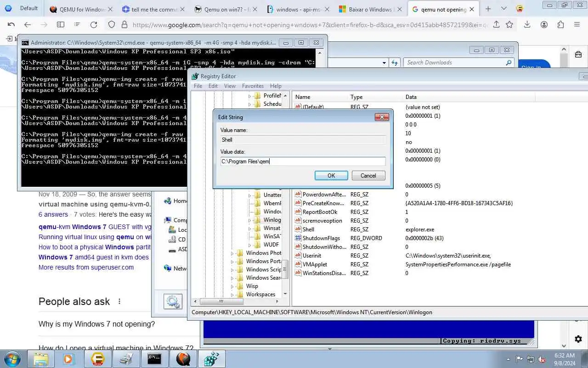This screenshot has width=588, height=368.
Task: Open the Favorites menu in Registry Editor
Action: pyautogui.click(x=253, y=86)
